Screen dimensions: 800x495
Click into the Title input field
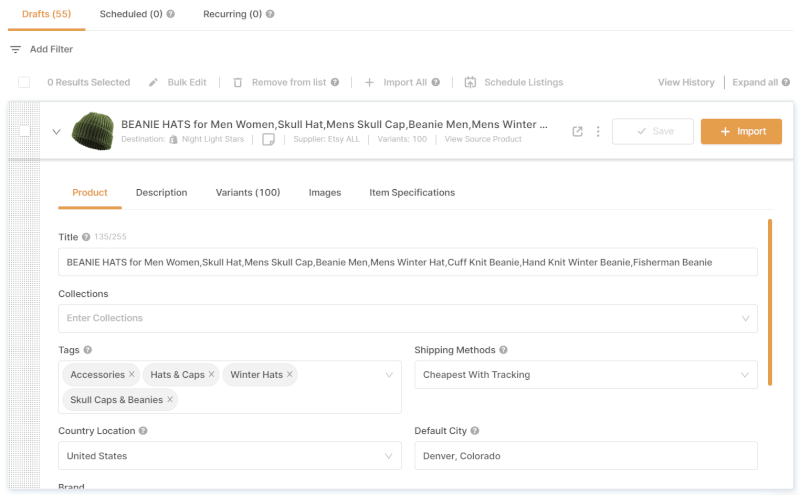pos(408,262)
